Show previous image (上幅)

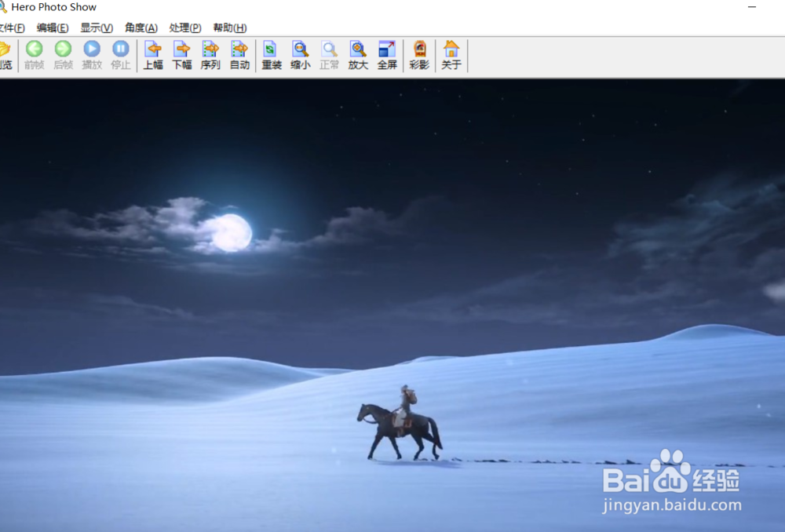(x=153, y=55)
